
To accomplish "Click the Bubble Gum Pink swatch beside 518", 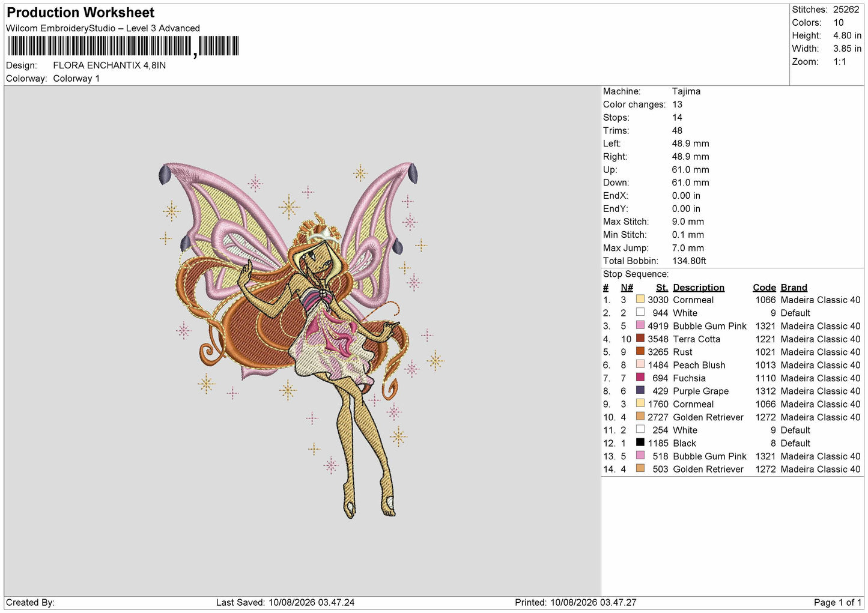I will pos(640,456).
